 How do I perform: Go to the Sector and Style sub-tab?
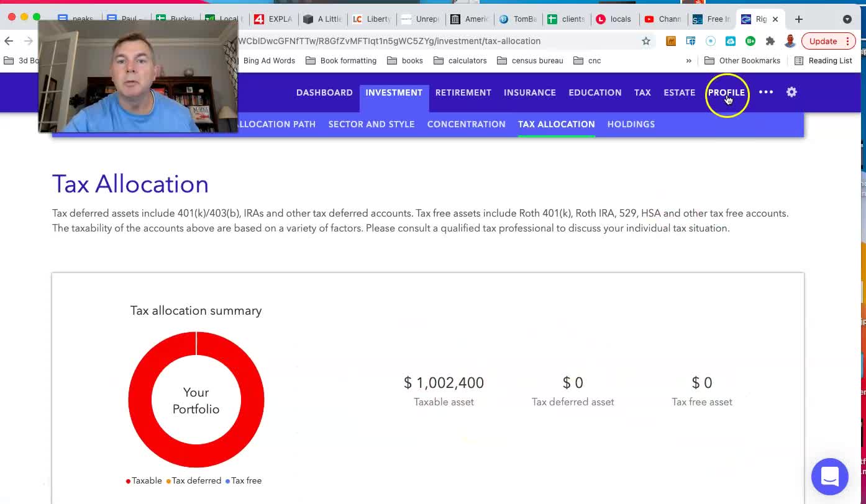[371, 124]
